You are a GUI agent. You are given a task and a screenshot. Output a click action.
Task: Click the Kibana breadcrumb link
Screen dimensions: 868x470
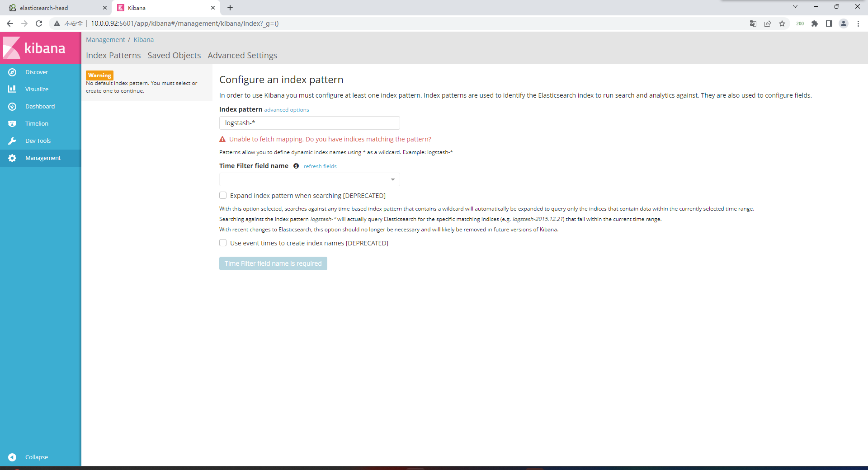click(144, 40)
